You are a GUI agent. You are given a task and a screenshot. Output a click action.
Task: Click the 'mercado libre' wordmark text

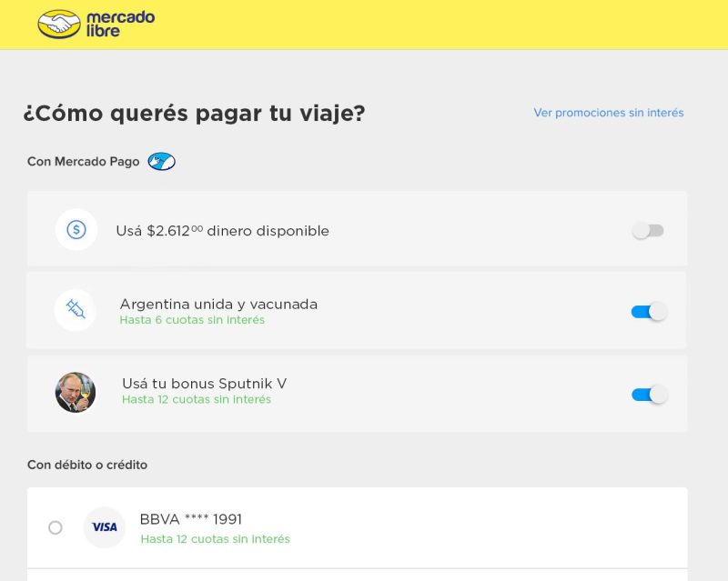[x=120, y=24]
